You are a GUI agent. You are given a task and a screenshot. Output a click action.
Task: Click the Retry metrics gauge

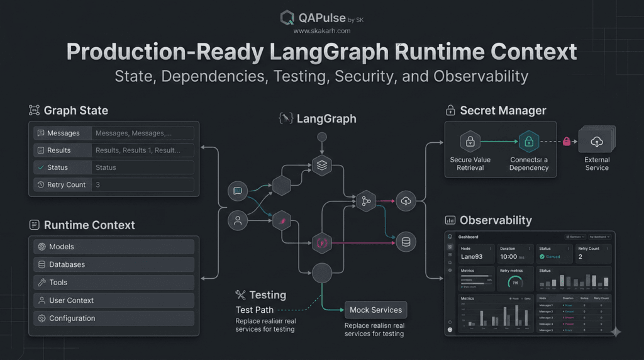[x=515, y=283]
